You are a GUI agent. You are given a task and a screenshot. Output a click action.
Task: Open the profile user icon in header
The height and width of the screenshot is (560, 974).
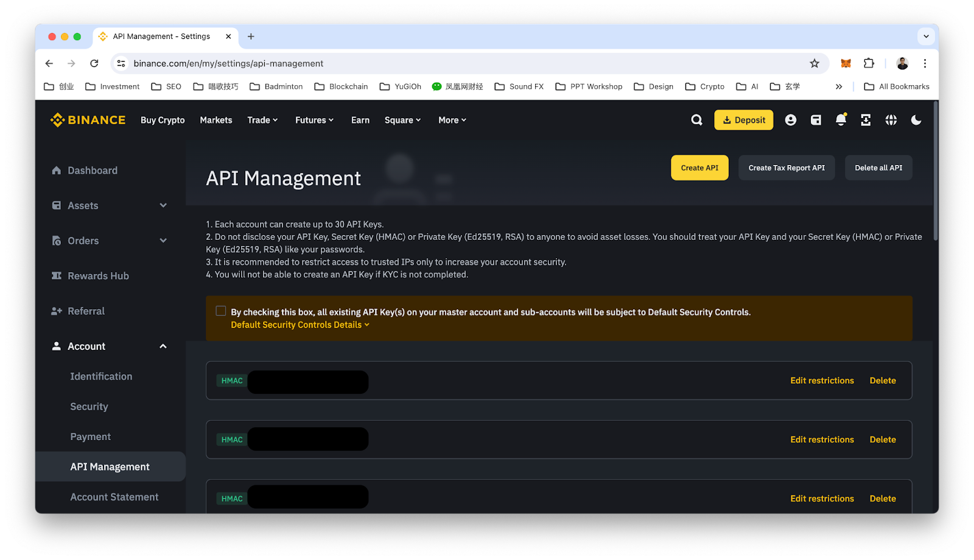(790, 120)
